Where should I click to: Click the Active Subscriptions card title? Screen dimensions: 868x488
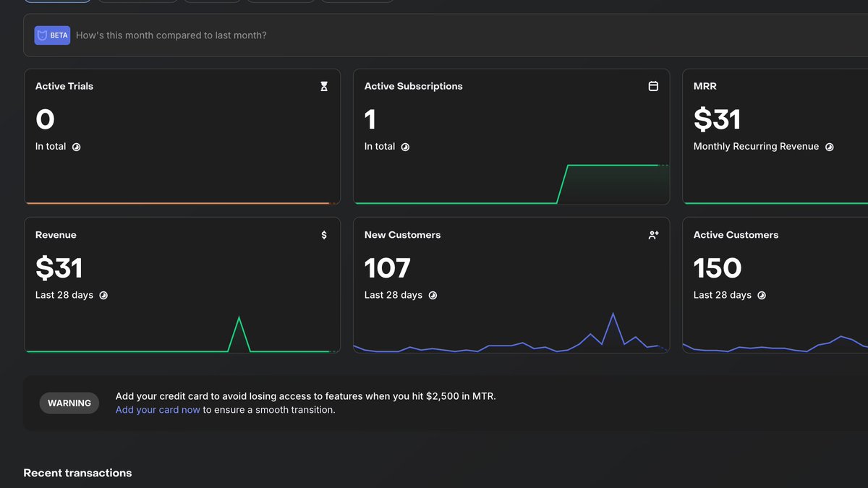coord(414,86)
